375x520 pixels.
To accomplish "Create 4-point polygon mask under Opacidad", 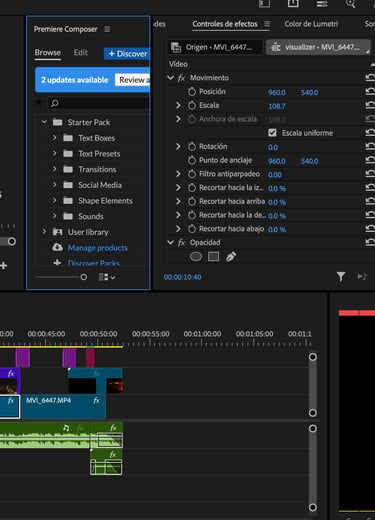I will (213, 256).
